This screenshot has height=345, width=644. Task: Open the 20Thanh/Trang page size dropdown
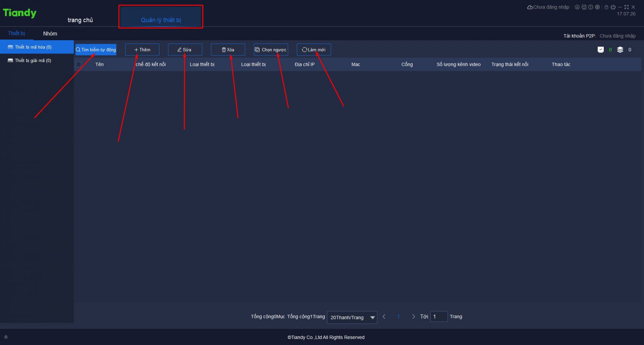(352, 317)
